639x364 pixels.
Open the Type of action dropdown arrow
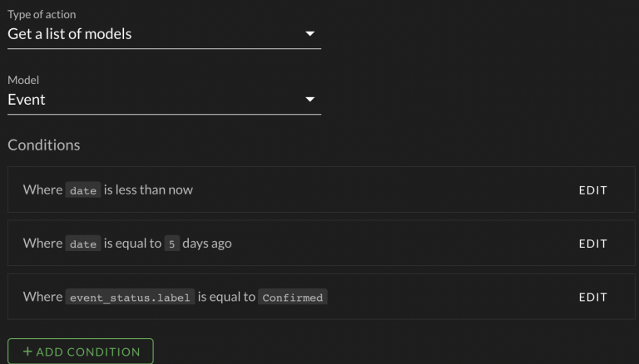310,34
